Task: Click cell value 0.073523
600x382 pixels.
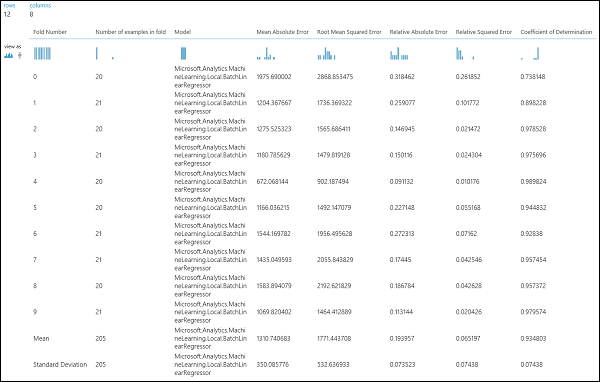Action: click(402, 364)
